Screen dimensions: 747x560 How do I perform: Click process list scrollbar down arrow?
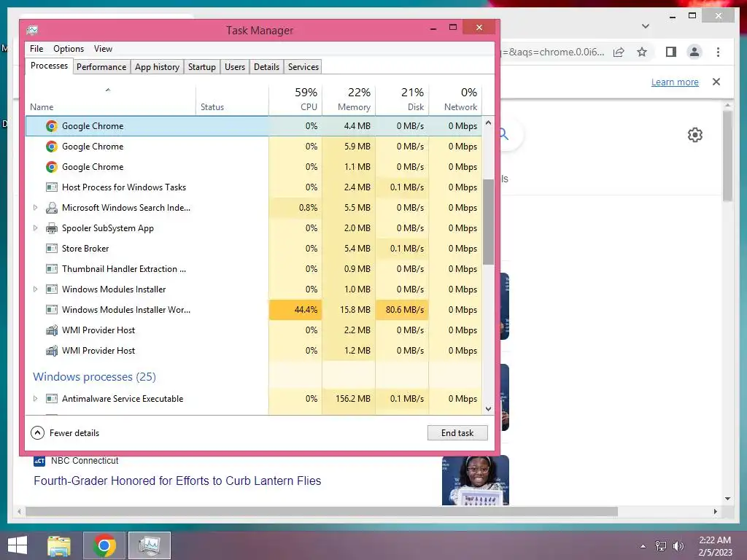pyautogui.click(x=488, y=408)
